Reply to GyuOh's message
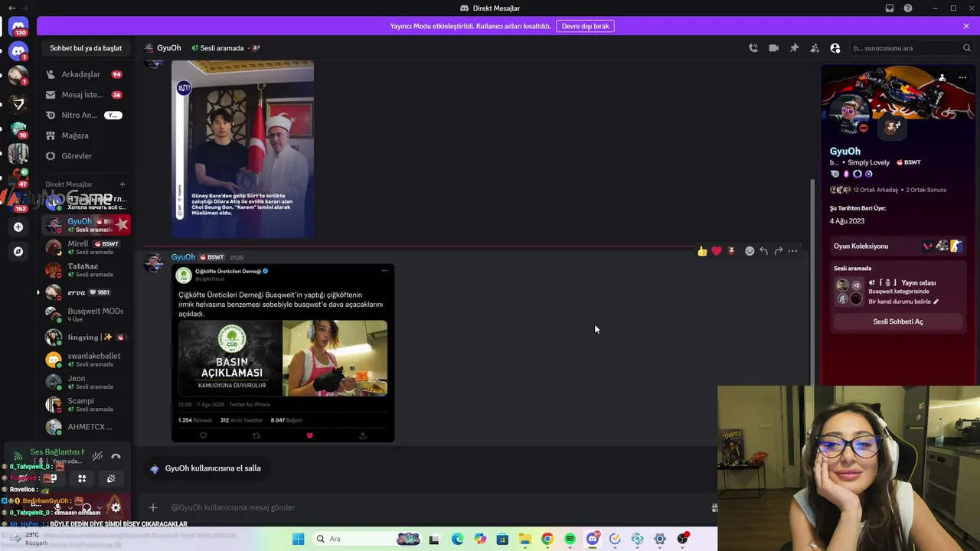Image resolution: width=980 pixels, height=551 pixels. click(x=763, y=251)
